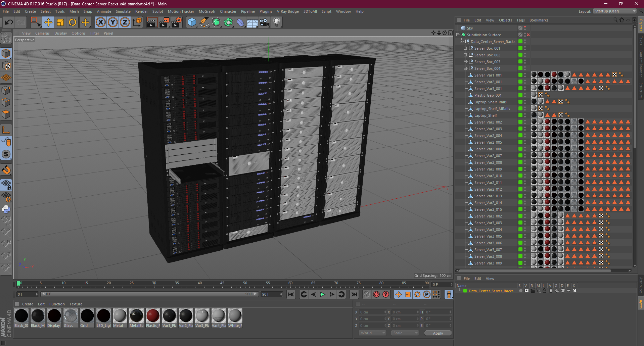
Task: Toggle visibility dots for Laptop_Shelf
Action: click(x=525, y=115)
